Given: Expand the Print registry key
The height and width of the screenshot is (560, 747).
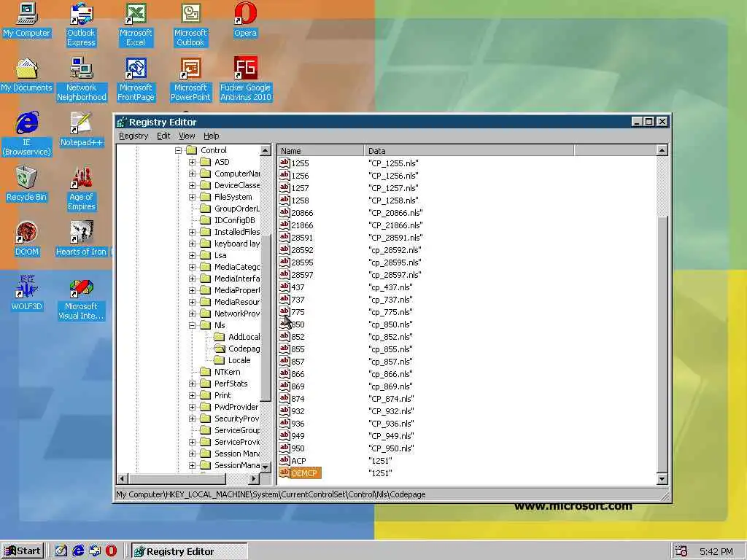Looking at the screenshot, I should tap(192, 395).
